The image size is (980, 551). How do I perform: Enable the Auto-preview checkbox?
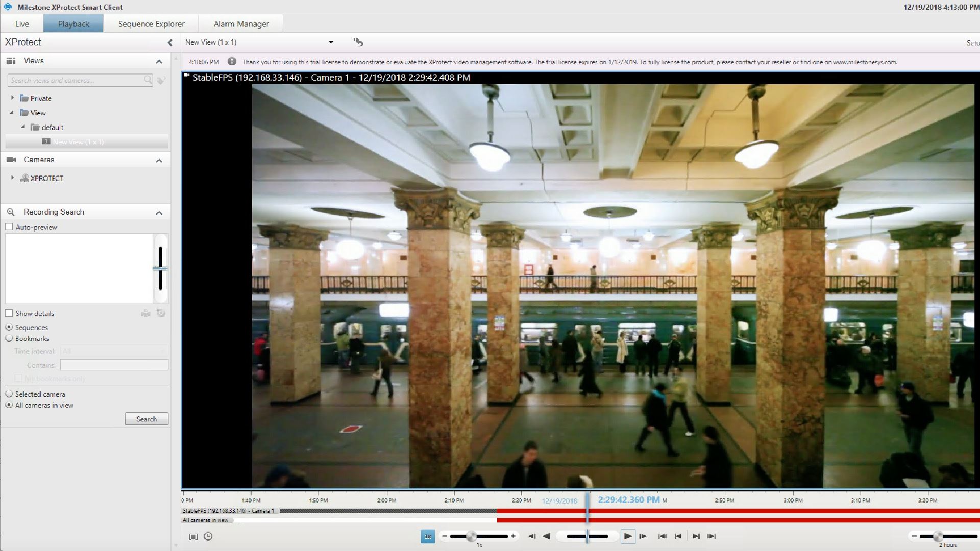pos(9,227)
